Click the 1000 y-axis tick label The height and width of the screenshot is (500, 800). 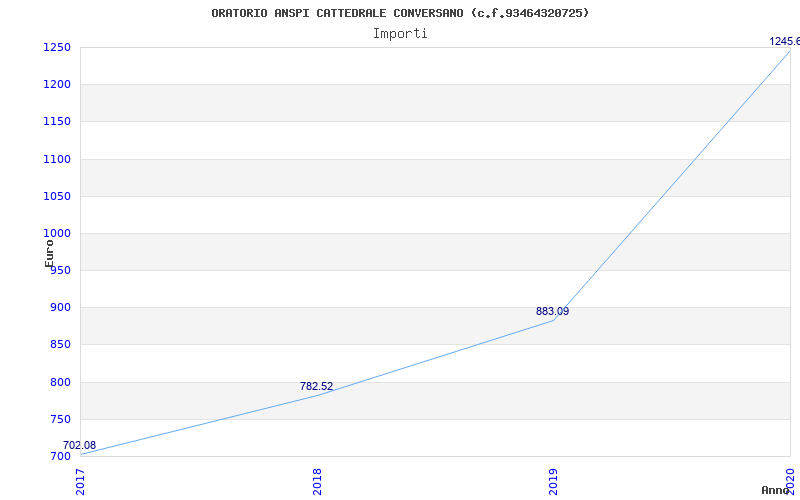[x=57, y=233]
